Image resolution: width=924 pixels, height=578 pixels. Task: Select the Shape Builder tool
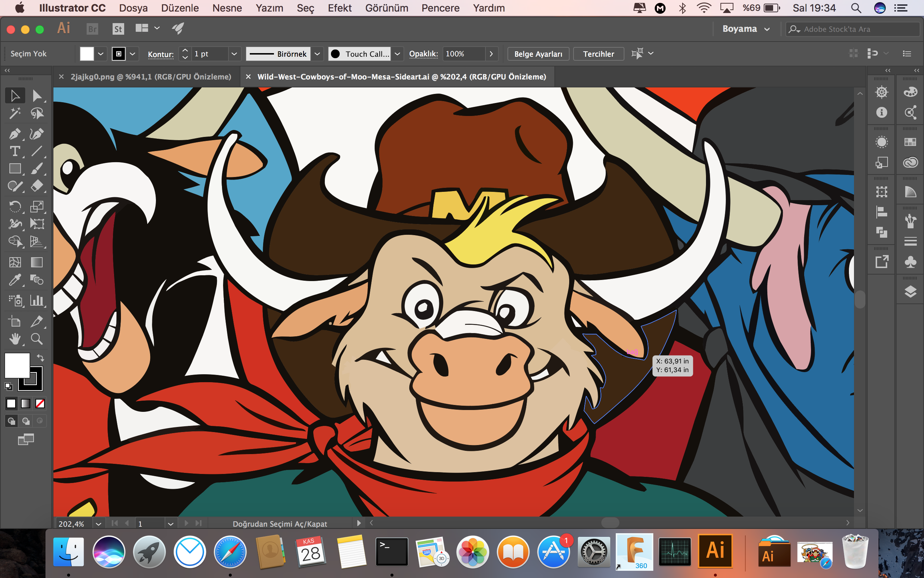coord(15,241)
